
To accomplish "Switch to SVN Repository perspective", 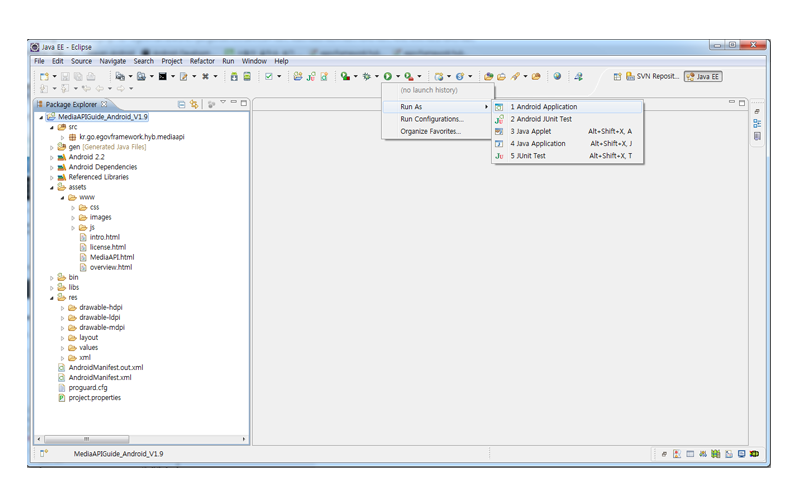I will tap(653, 76).
